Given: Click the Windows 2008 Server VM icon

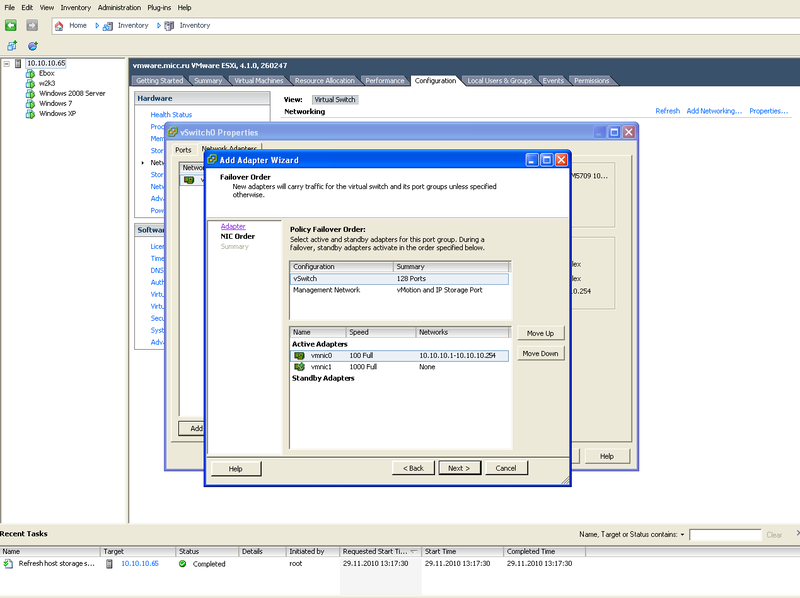Looking at the screenshot, I should pyautogui.click(x=31, y=93).
